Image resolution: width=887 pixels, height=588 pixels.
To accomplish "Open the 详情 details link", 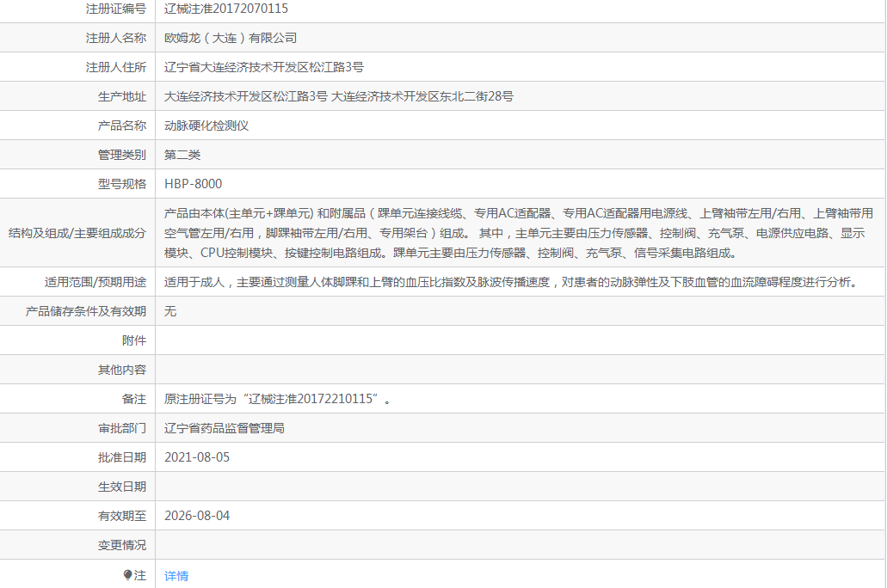I will tap(176, 576).
